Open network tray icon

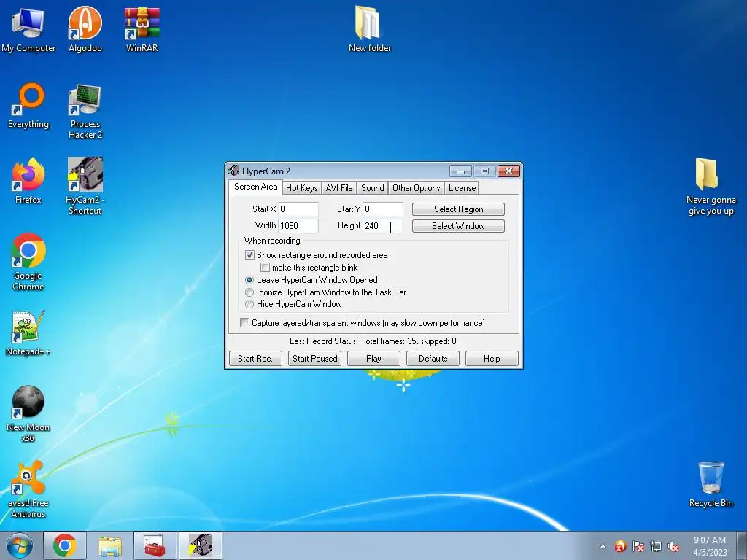656,546
